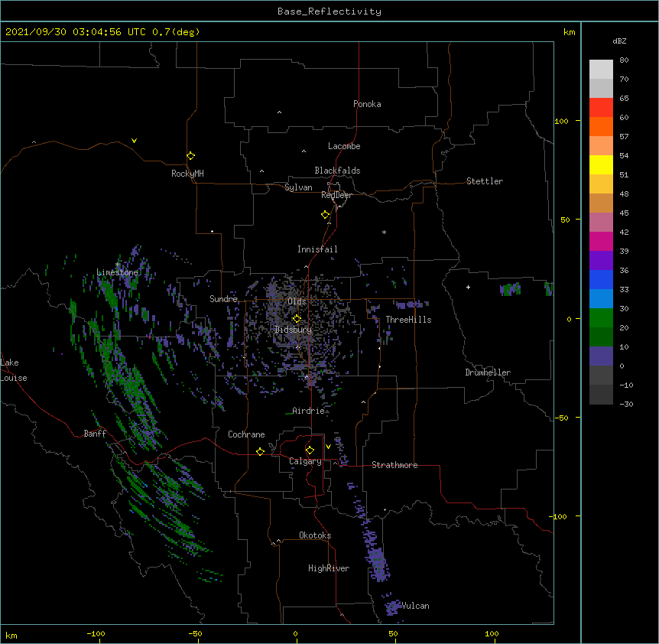Click the Ponoka city label
The height and width of the screenshot is (644, 659).
(x=367, y=104)
